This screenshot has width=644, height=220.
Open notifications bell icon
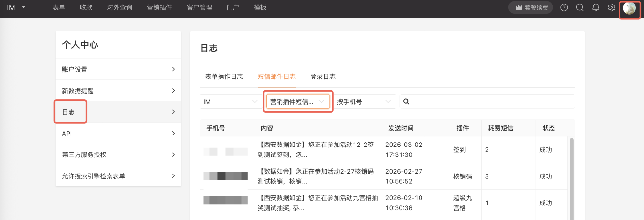click(x=596, y=7)
